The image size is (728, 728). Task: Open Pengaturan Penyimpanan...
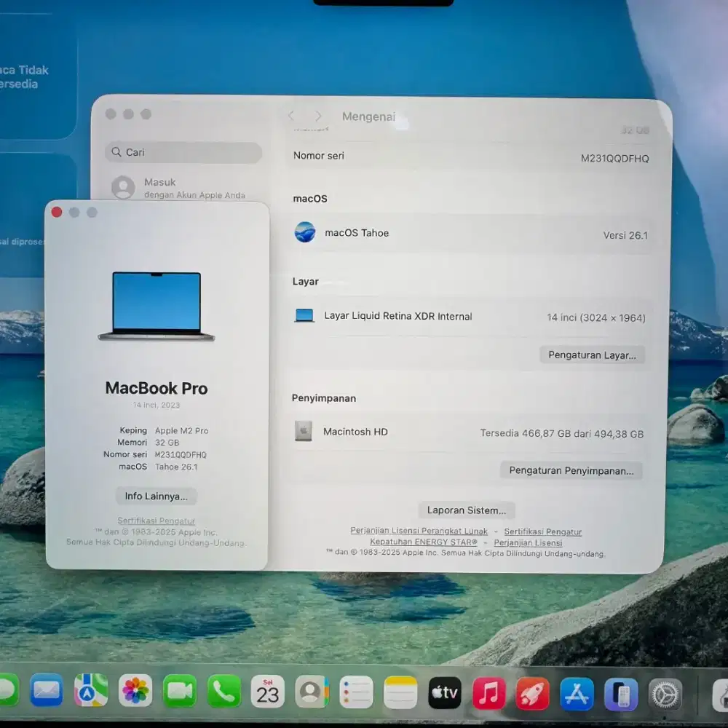[571, 470]
